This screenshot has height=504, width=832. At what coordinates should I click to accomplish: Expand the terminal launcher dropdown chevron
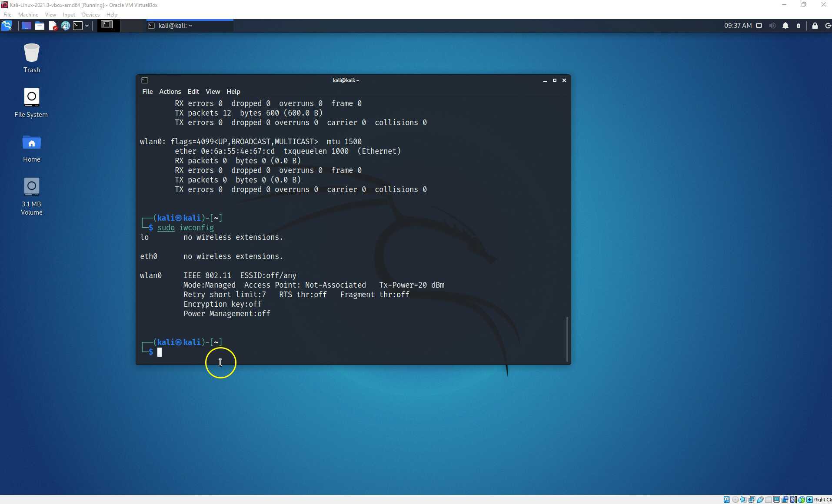[87, 26]
